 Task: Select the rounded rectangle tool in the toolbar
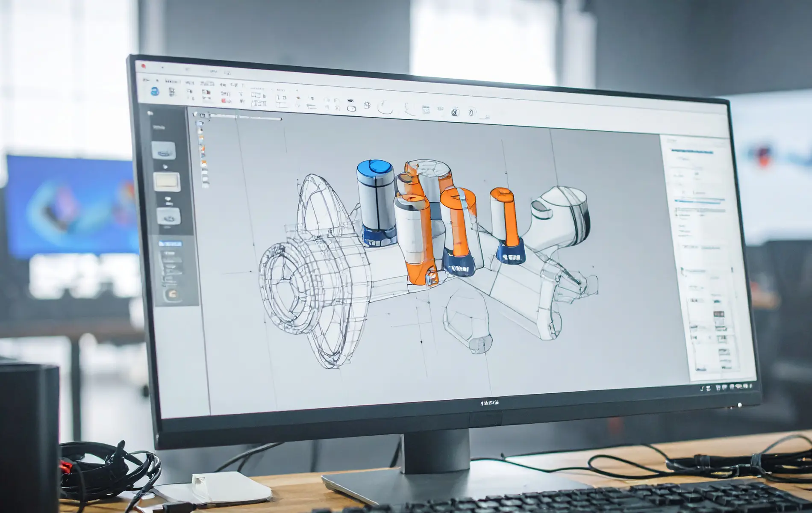click(x=351, y=109)
